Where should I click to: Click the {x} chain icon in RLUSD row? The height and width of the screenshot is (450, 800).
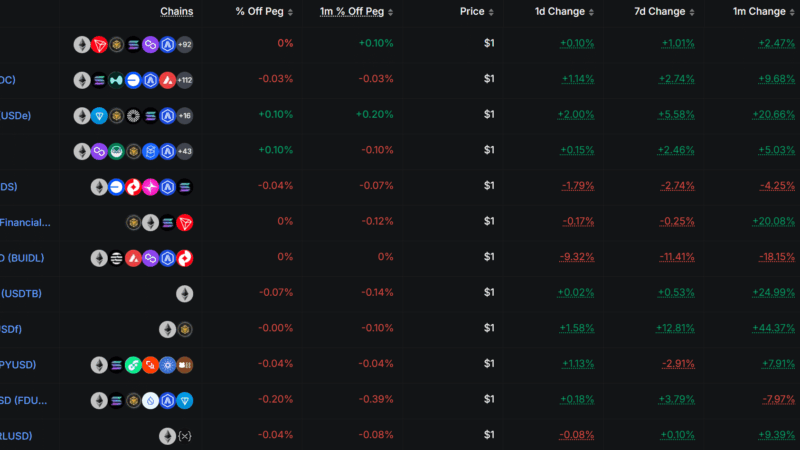point(184,436)
